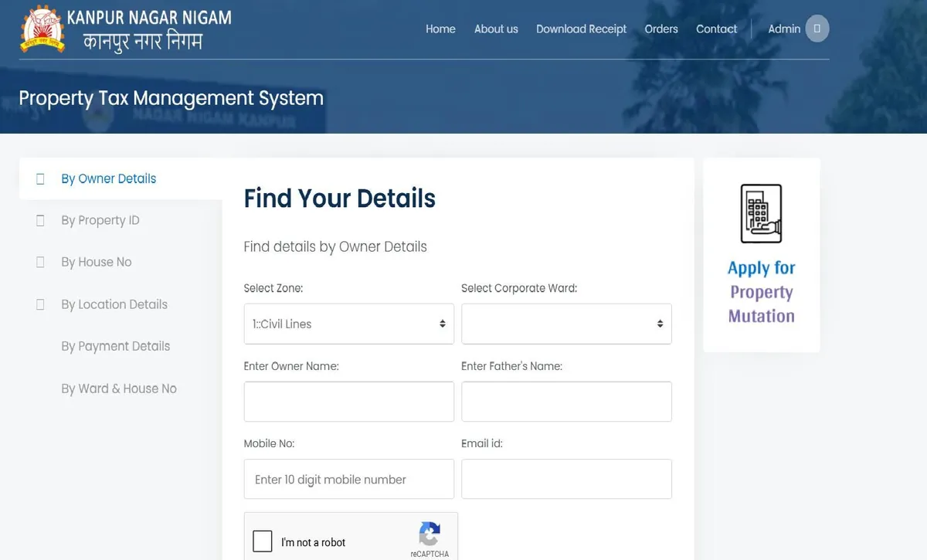Click the reCAPTCHA logo icon

point(430,535)
